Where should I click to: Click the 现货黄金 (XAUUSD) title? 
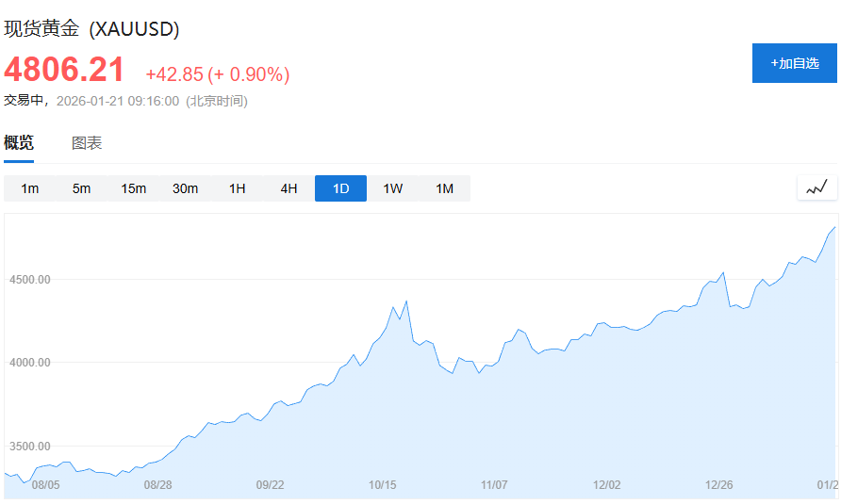pyautogui.click(x=91, y=29)
